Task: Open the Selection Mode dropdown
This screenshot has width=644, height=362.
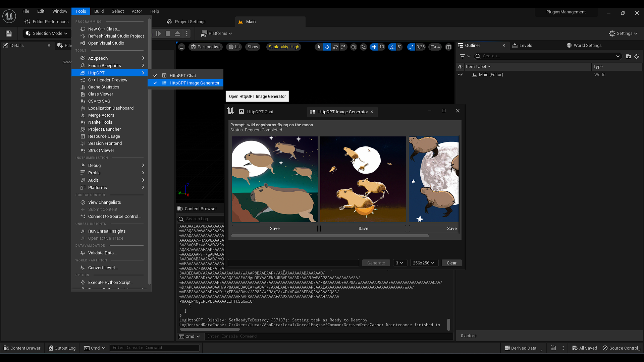Action: coord(47,33)
